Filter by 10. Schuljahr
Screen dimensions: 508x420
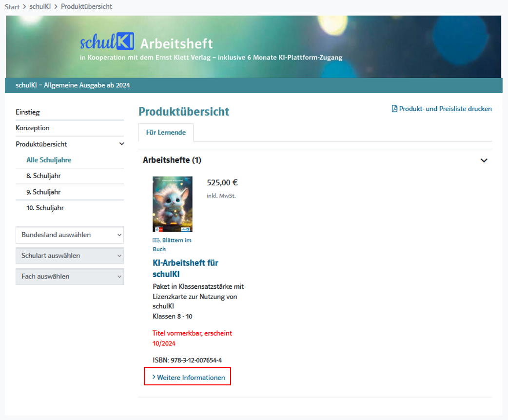[45, 208]
